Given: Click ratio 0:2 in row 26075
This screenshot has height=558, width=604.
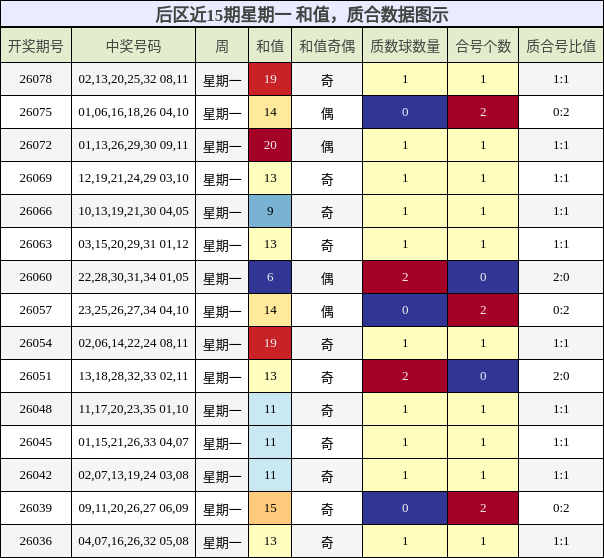Looking at the screenshot, I should pos(561,112).
